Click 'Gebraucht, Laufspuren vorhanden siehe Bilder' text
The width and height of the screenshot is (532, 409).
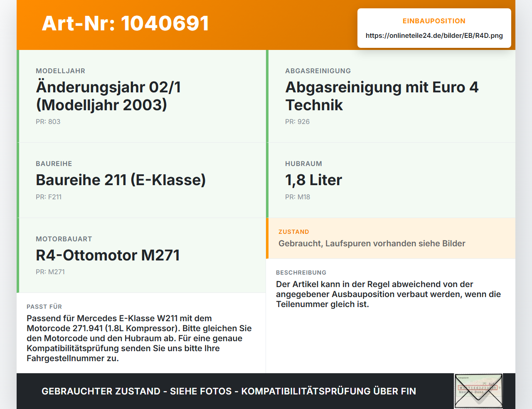pyautogui.click(x=372, y=243)
